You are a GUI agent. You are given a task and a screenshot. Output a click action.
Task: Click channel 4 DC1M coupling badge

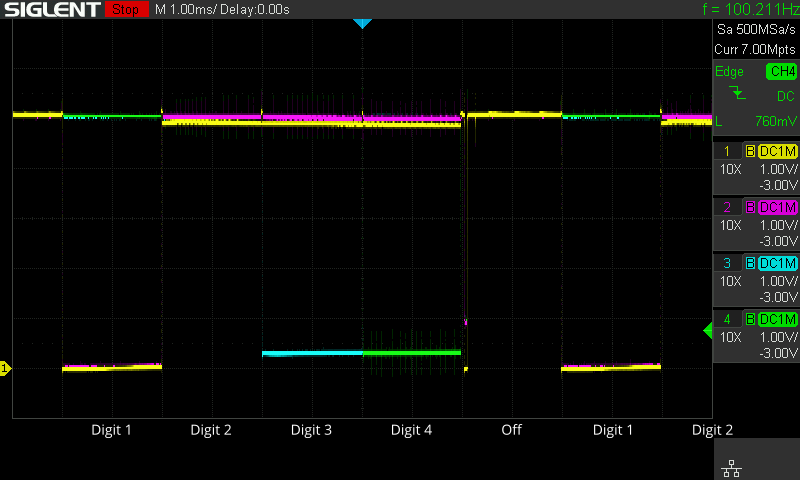(x=778, y=319)
